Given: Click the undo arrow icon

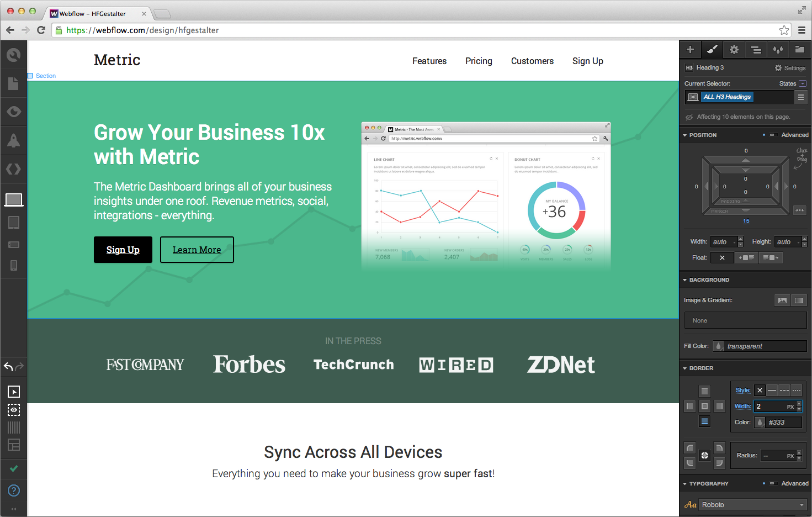Looking at the screenshot, I should tap(8, 367).
